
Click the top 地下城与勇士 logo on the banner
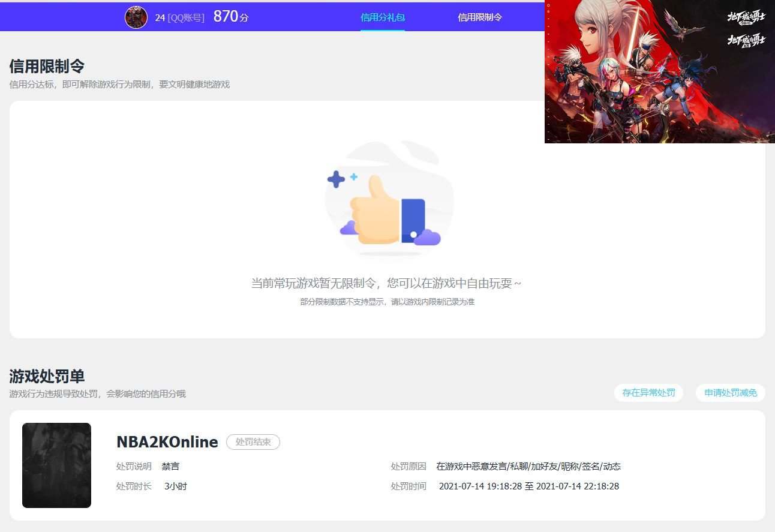click(747, 17)
